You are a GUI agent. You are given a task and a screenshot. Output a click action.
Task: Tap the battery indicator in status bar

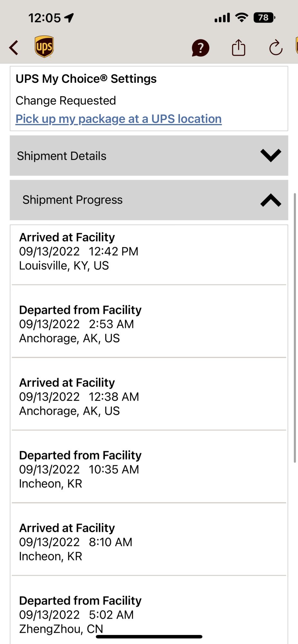coord(264,17)
